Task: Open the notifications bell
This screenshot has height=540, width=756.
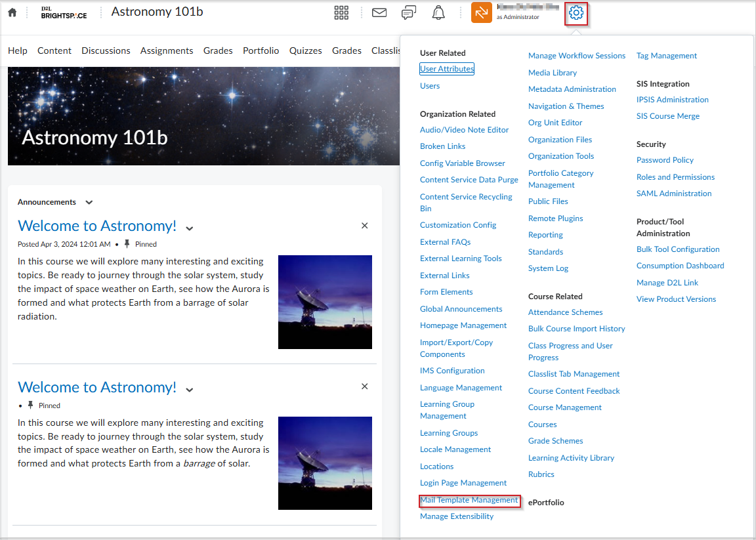Action: point(438,12)
